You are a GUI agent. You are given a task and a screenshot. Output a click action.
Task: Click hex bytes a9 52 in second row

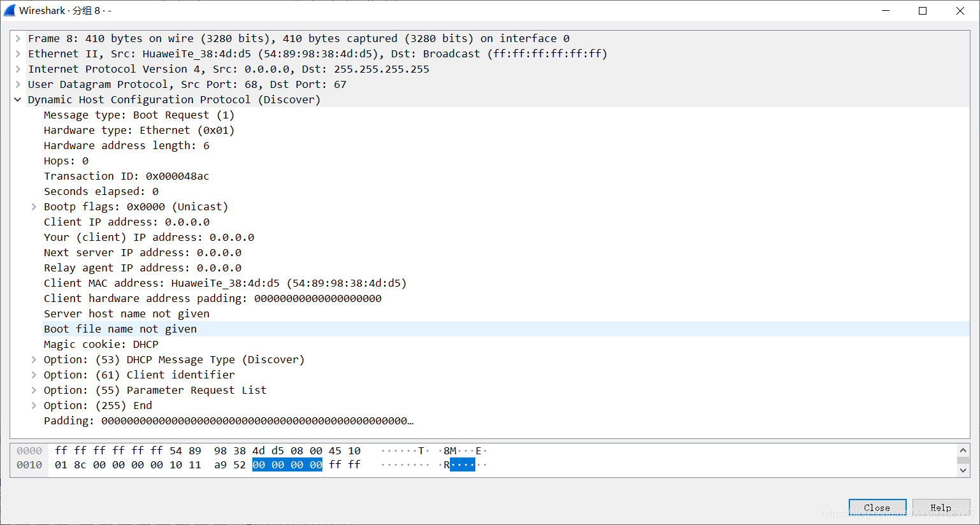coord(230,464)
